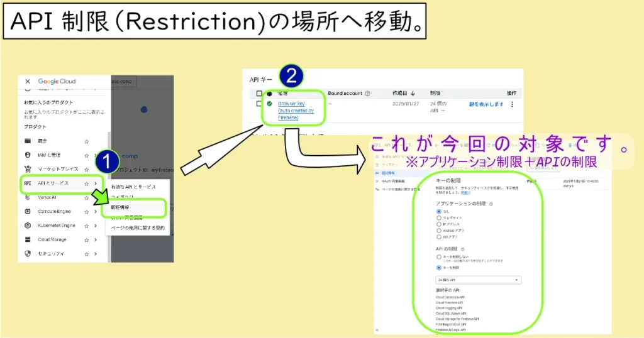Select the credentials entry in API submenu

[x=120, y=207]
